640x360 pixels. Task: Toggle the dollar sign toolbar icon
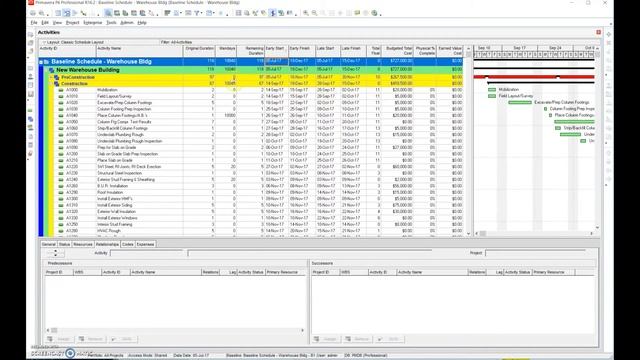pyautogui.click(x=273, y=13)
